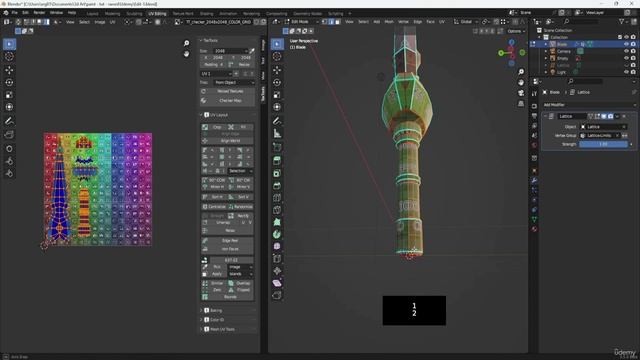Open the Material properties tab icon
Image resolution: width=640 pixels, height=360 pixels.
(534, 229)
